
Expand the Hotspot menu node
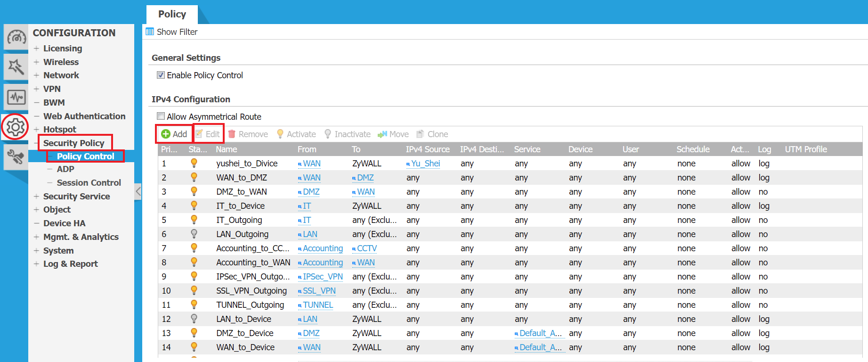tap(36, 130)
